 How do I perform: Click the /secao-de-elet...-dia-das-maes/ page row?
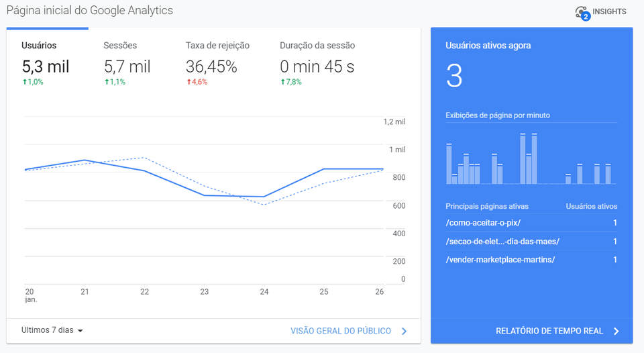pos(531,241)
